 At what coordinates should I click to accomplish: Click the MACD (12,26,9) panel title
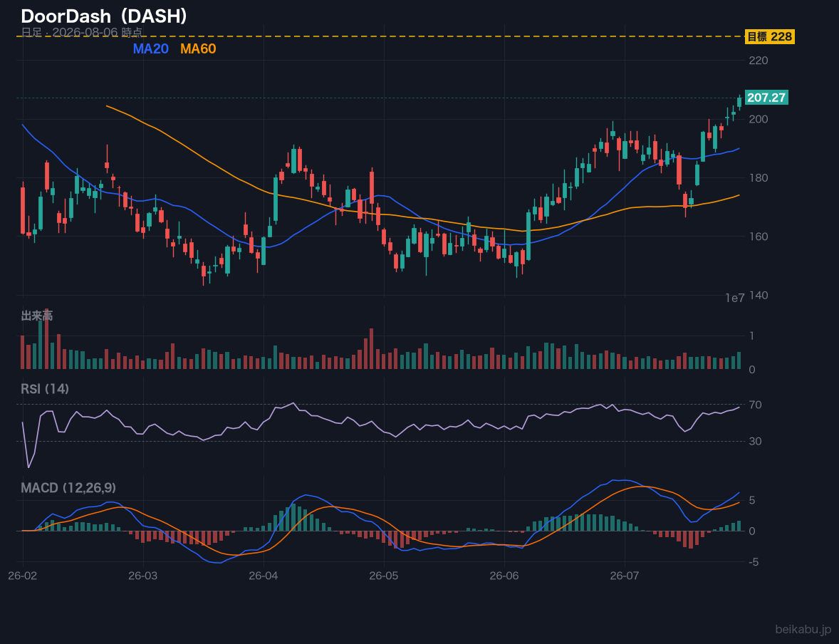68,488
